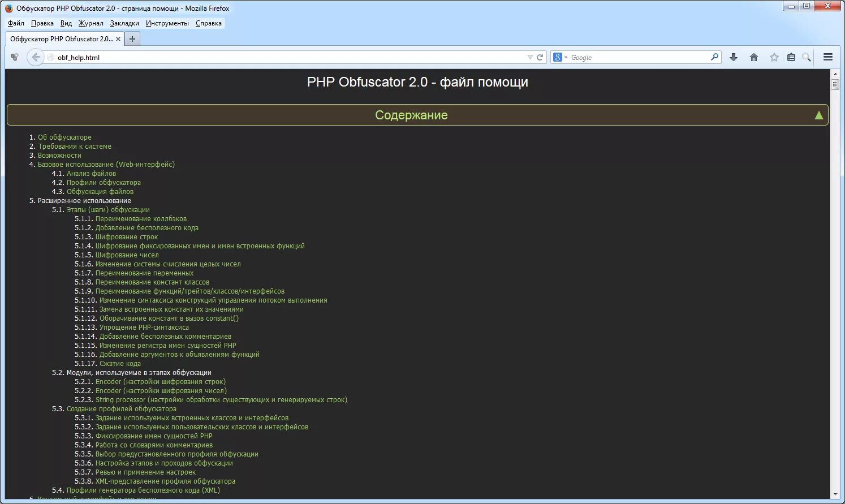This screenshot has width=845, height=504.
Task: Bookmark this page with the star icon
Action: pos(774,57)
